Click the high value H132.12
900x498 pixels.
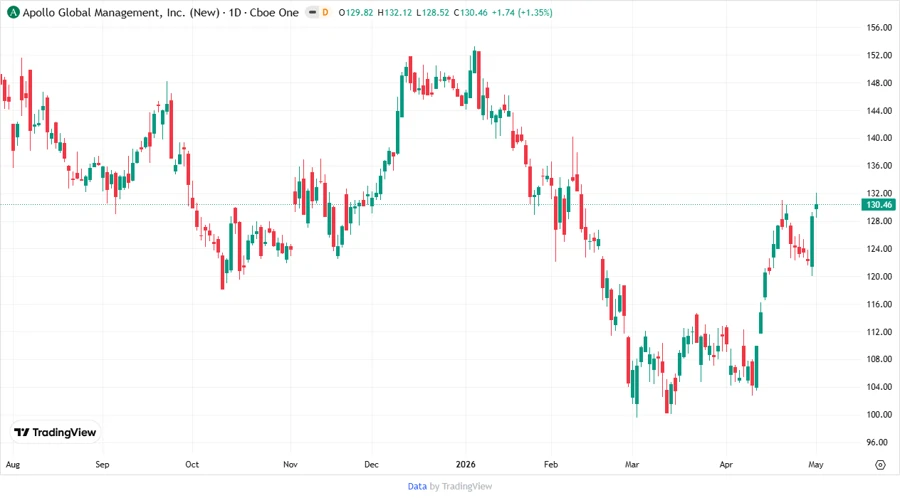point(394,12)
